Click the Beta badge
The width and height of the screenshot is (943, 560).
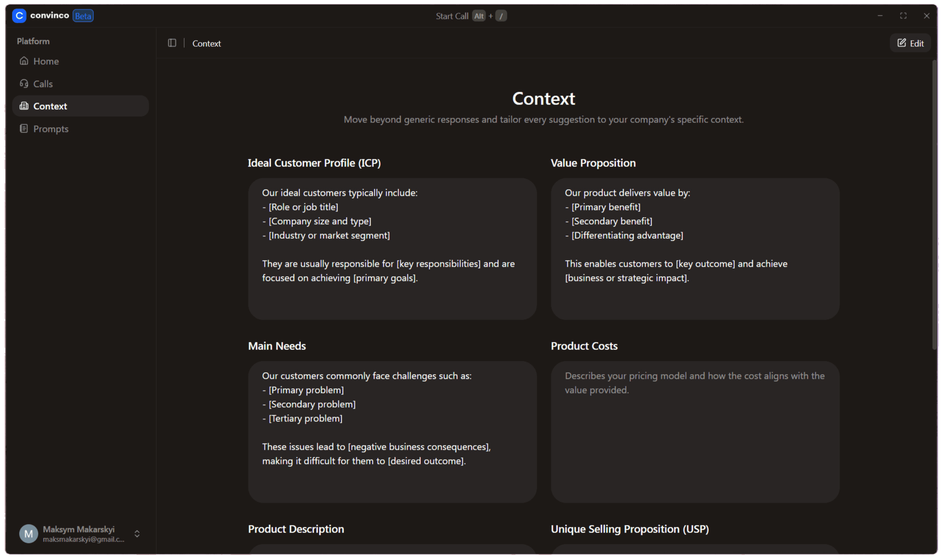coord(83,16)
